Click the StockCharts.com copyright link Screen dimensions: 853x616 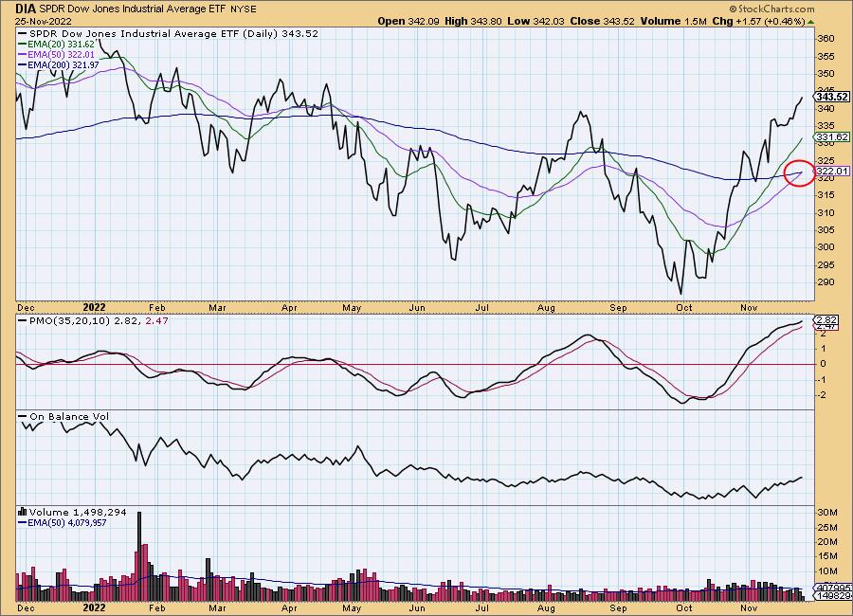(x=771, y=9)
